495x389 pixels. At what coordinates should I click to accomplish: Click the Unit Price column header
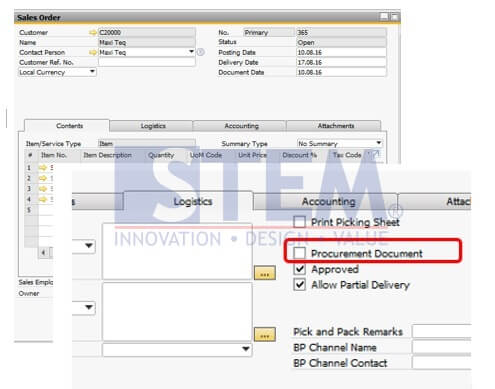click(252, 155)
